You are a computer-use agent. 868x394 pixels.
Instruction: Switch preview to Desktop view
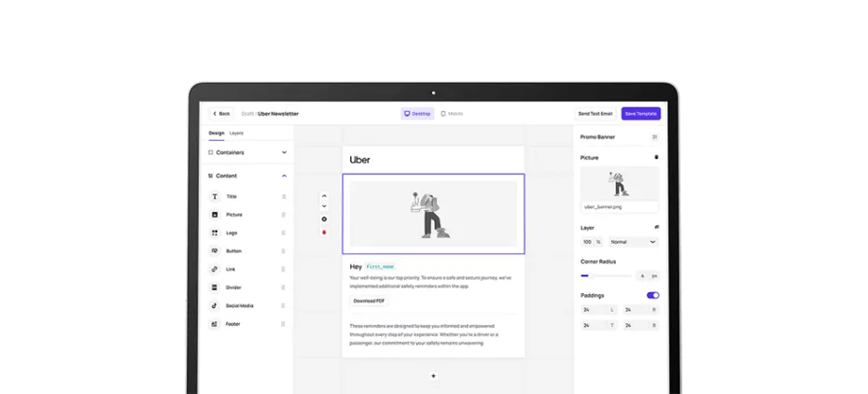pyautogui.click(x=417, y=114)
